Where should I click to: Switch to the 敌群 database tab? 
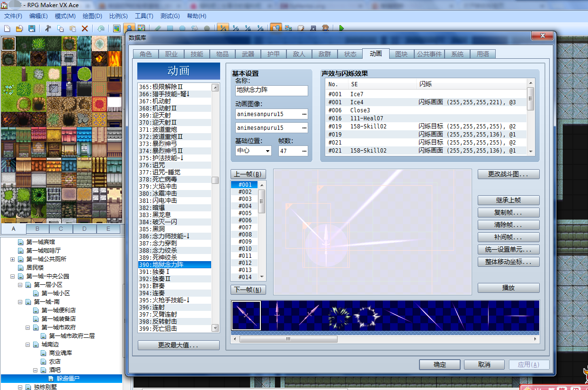pyautogui.click(x=325, y=54)
